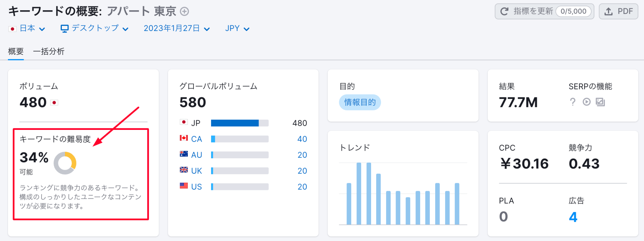
Task: Click the Canada flag in CA row
Action: [x=184, y=138]
